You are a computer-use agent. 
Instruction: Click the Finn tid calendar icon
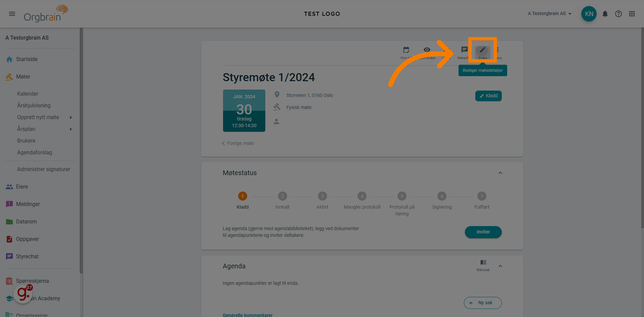[x=406, y=50]
